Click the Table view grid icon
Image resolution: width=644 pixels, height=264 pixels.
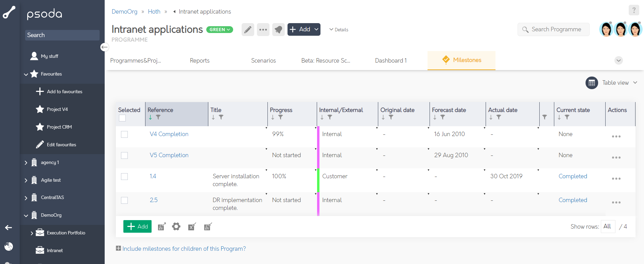[x=592, y=83]
